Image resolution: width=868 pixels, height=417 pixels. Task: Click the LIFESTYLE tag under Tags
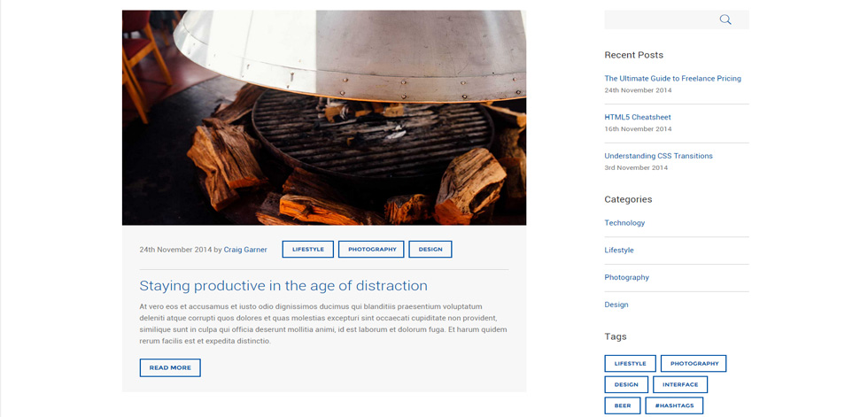click(x=630, y=363)
